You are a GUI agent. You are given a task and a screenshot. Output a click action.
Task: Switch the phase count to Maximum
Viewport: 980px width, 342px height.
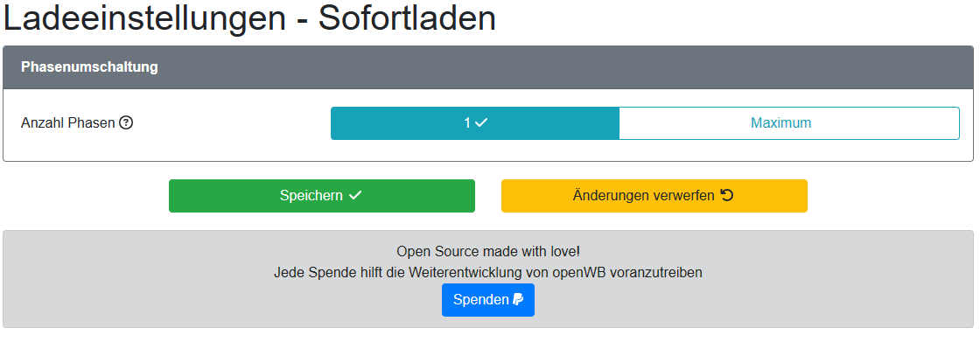click(x=788, y=123)
